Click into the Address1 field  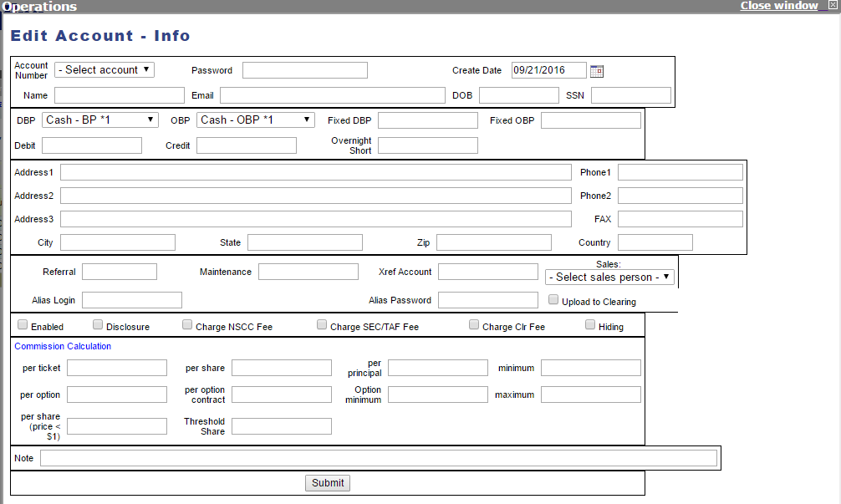316,172
